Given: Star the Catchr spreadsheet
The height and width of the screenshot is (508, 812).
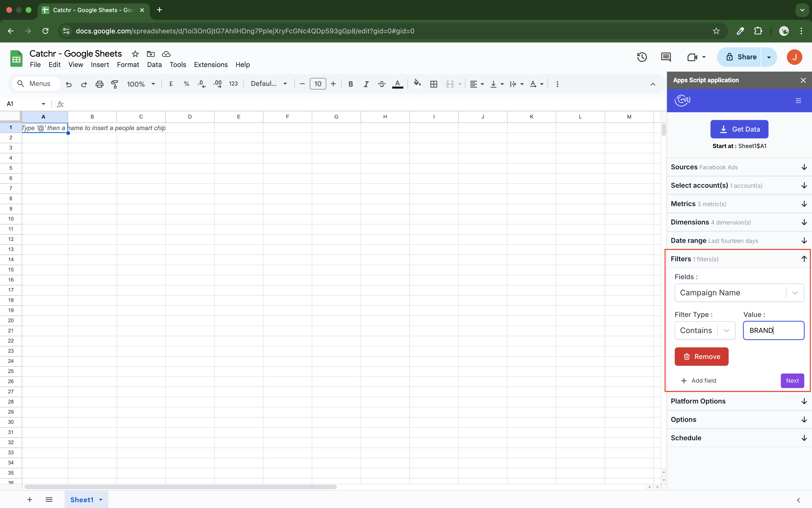Looking at the screenshot, I should coord(135,54).
